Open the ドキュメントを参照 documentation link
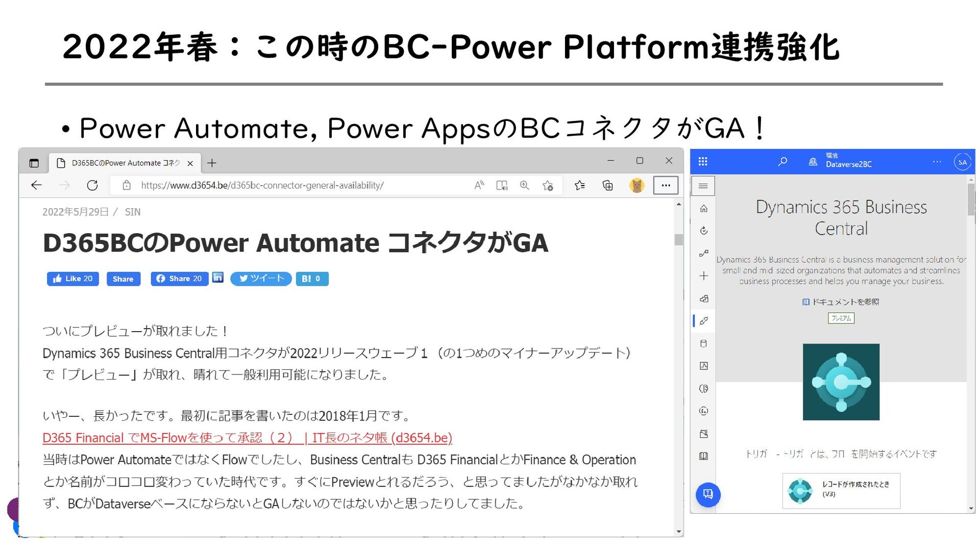The image size is (980, 551). tap(841, 302)
